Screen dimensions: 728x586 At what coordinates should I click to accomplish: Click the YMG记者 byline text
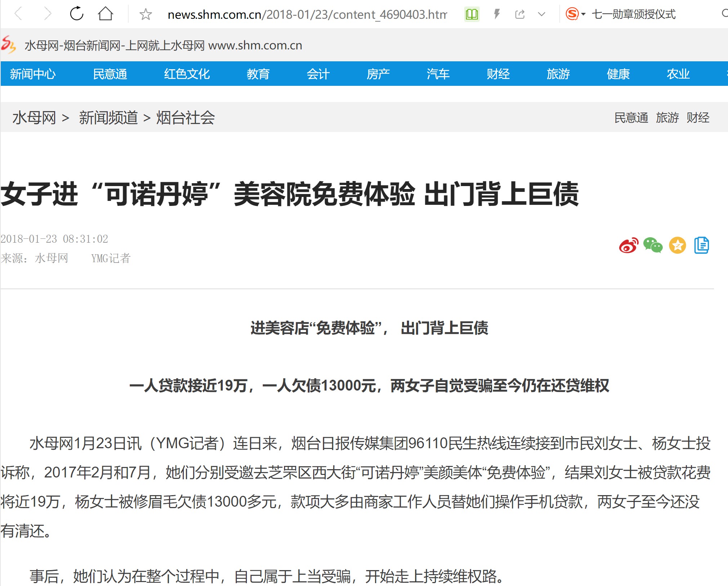[111, 258]
